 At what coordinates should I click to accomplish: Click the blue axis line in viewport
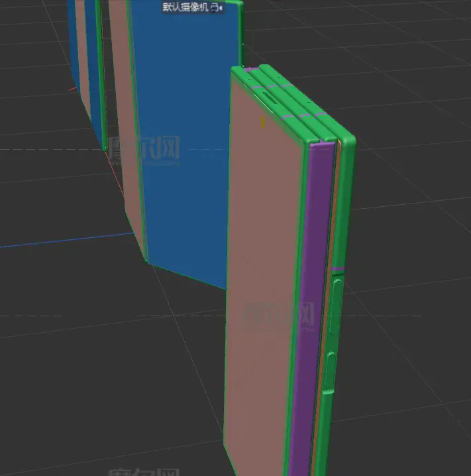pos(66,240)
